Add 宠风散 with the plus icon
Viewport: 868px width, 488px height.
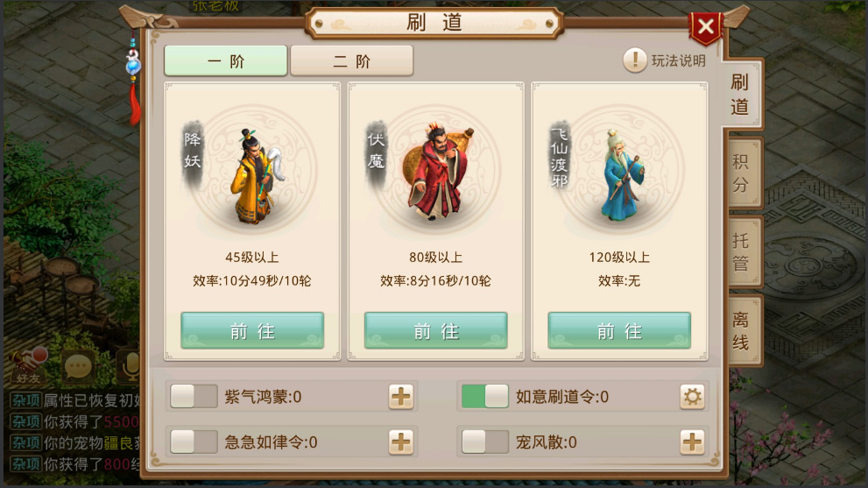(692, 442)
